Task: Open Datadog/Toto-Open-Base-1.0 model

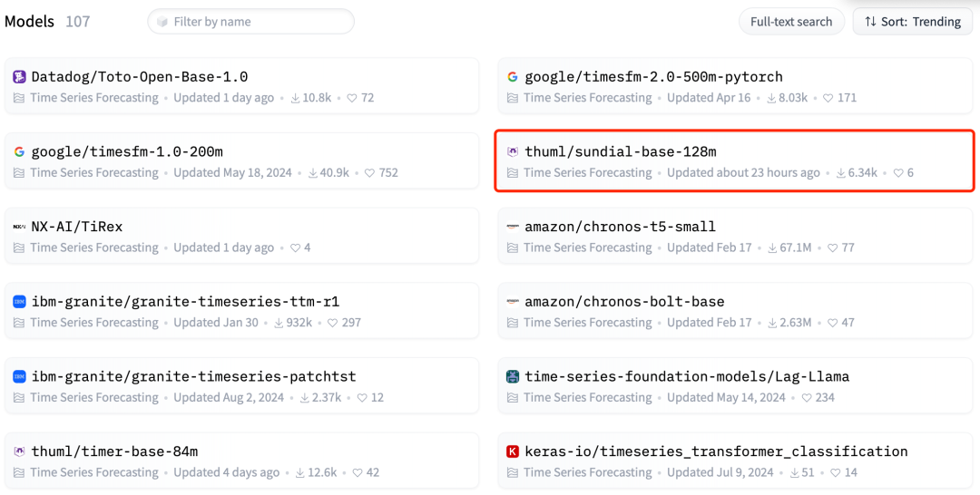Action: click(x=241, y=86)
